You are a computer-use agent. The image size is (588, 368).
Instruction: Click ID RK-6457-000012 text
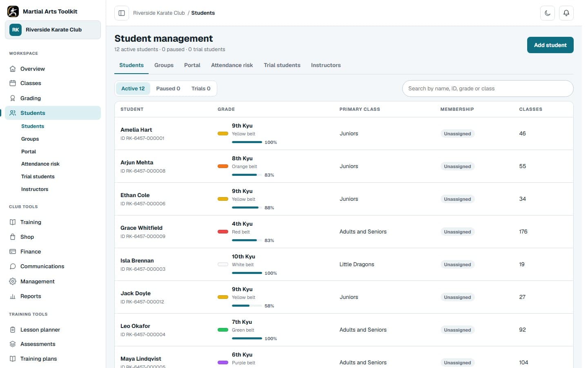(x=142, y=302)
